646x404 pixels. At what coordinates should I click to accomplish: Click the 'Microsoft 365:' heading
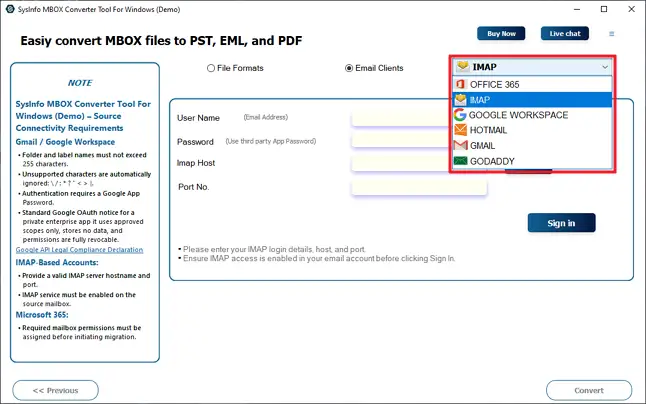pos(42,315)
